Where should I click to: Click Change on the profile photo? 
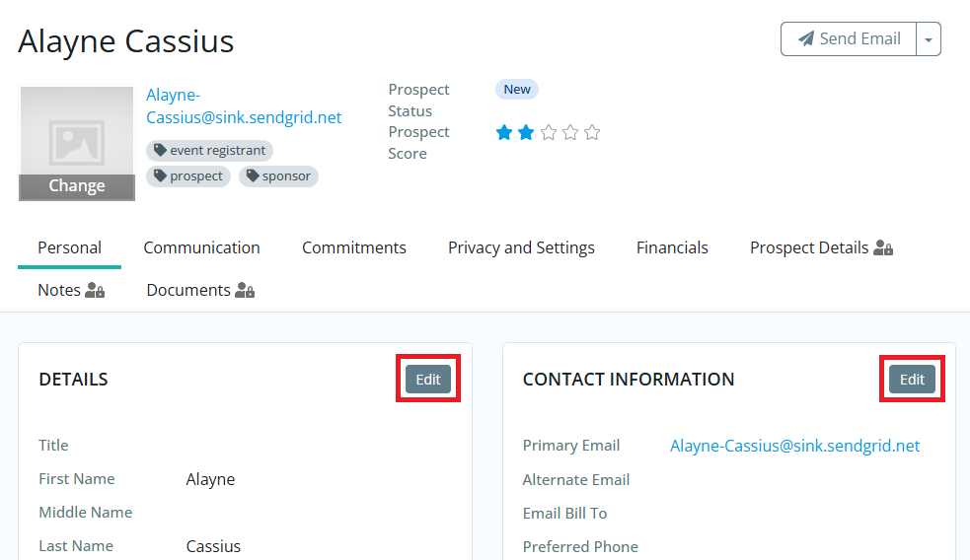77,186
